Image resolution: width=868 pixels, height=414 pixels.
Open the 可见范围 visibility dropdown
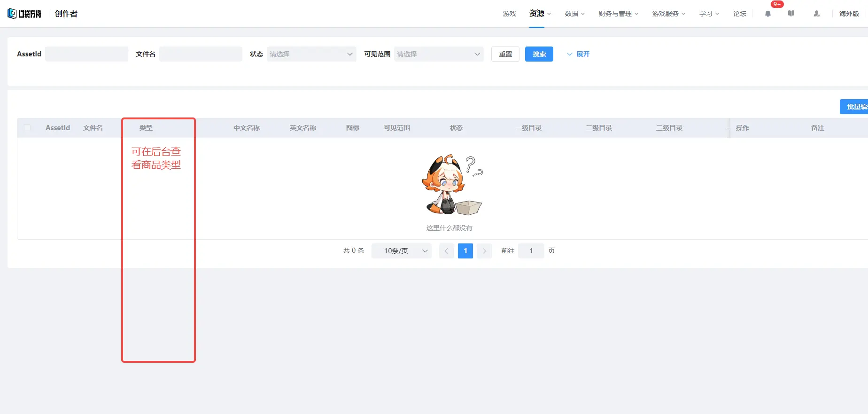(x=439, y=54)
